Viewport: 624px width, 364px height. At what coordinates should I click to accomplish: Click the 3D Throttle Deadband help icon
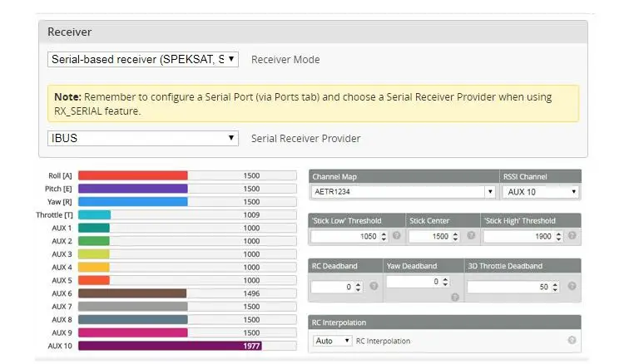572,286
